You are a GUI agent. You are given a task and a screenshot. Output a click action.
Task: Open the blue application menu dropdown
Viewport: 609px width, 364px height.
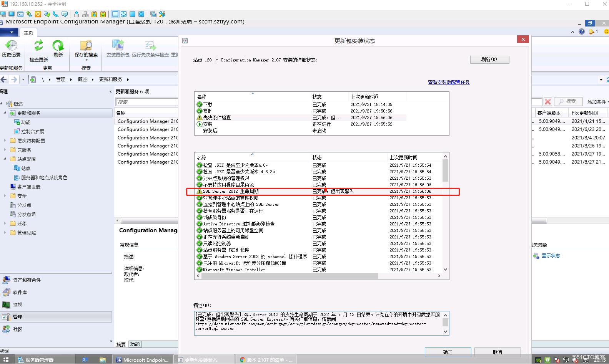pos(9,32)
